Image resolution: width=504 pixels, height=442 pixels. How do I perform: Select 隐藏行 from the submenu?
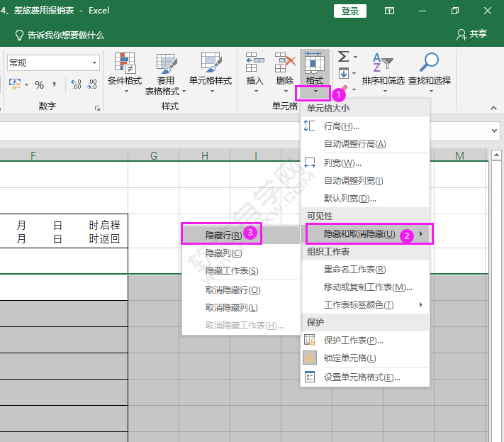tap(223, 235)
